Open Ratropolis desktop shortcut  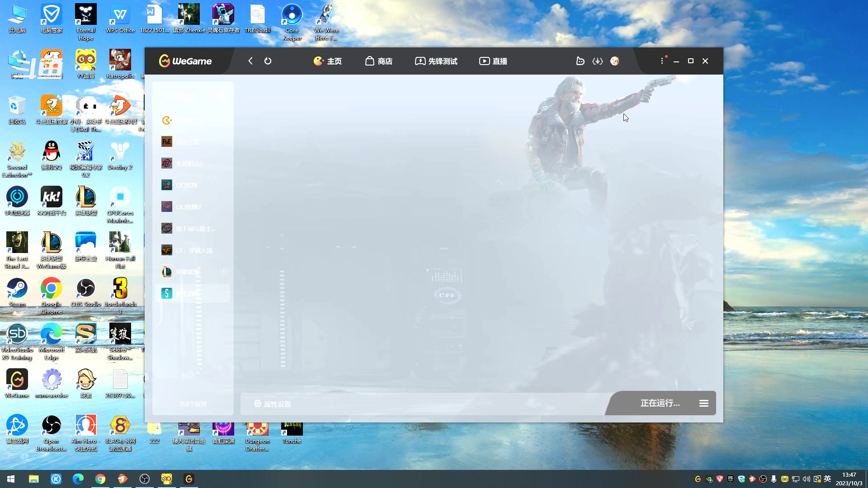pyautogui.click(x=120, y=65)
